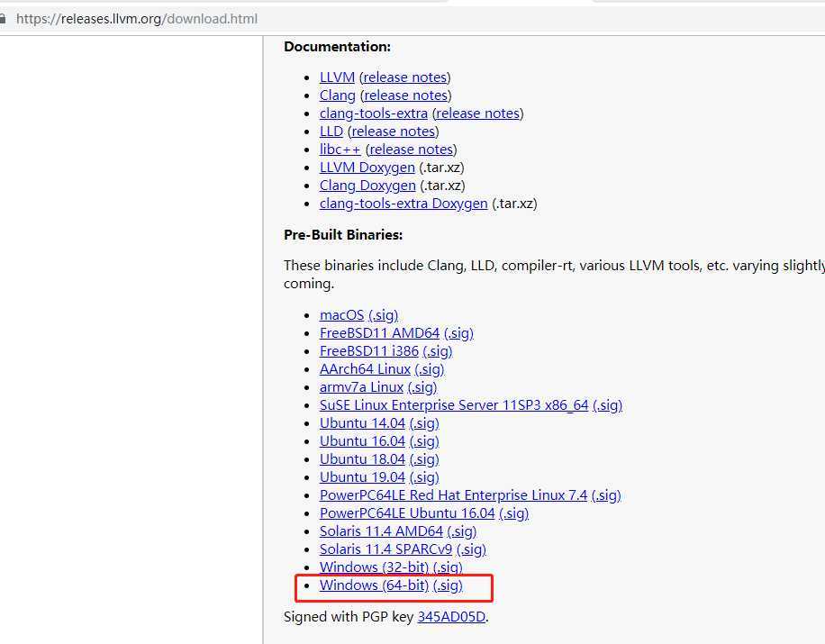Download the AArch64 Linux binary
825x644 pixels.
coord(365,368)
